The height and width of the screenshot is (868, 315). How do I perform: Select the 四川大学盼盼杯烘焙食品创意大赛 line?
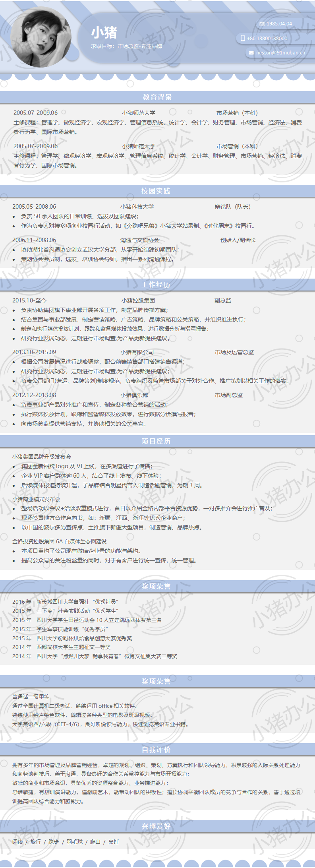click(72, 638)
